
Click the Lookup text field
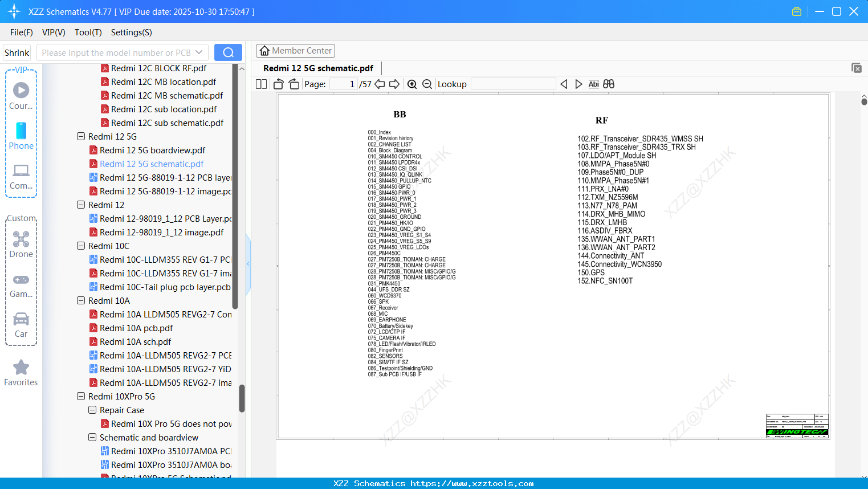[513, 84]
